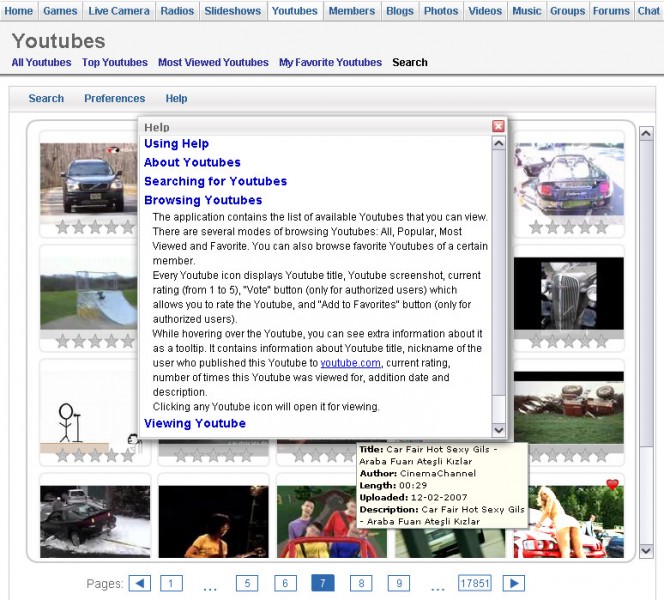Rate the Volvo SUV video stars

coord(95,227)
